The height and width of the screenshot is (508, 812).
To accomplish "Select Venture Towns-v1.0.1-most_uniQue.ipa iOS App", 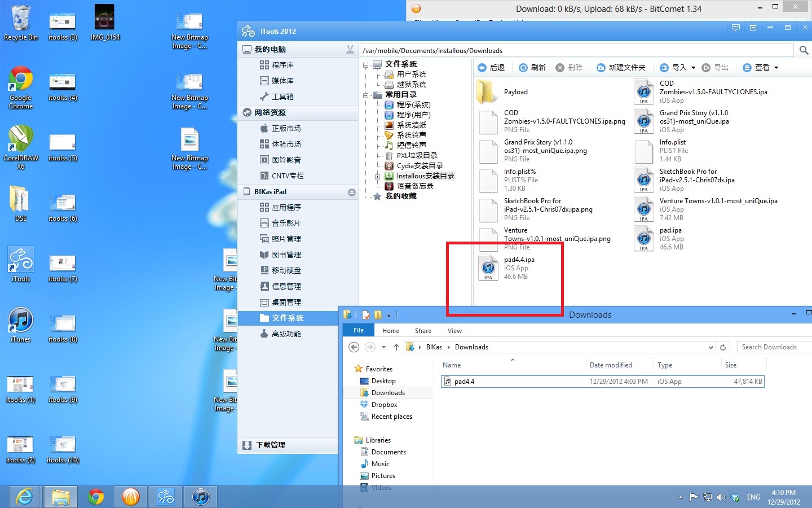I will pos(706,209).
